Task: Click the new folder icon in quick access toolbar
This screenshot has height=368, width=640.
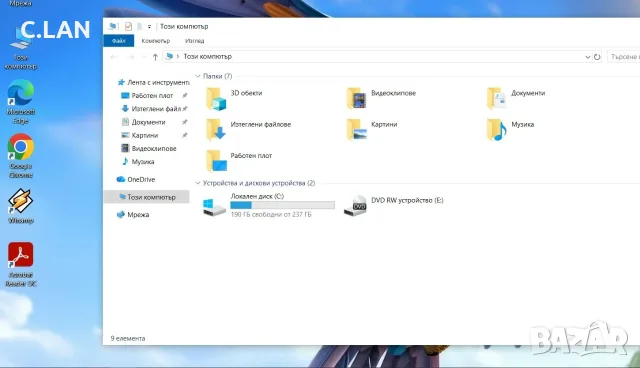Action: 139,27
